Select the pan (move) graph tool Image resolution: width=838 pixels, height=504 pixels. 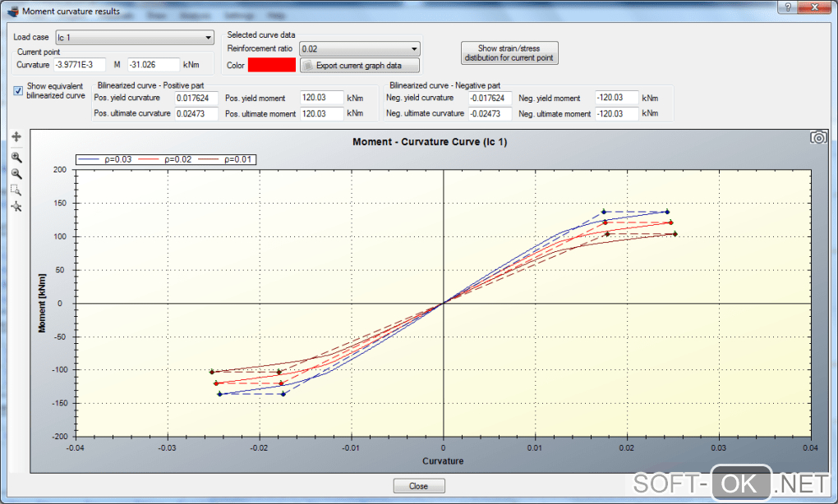pos(16,138)
